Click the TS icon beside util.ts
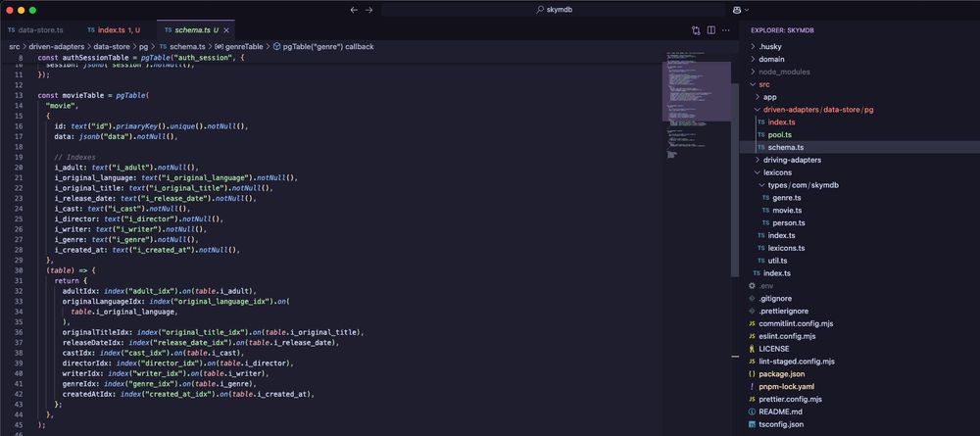980x436 pixels. click(760, 261)
